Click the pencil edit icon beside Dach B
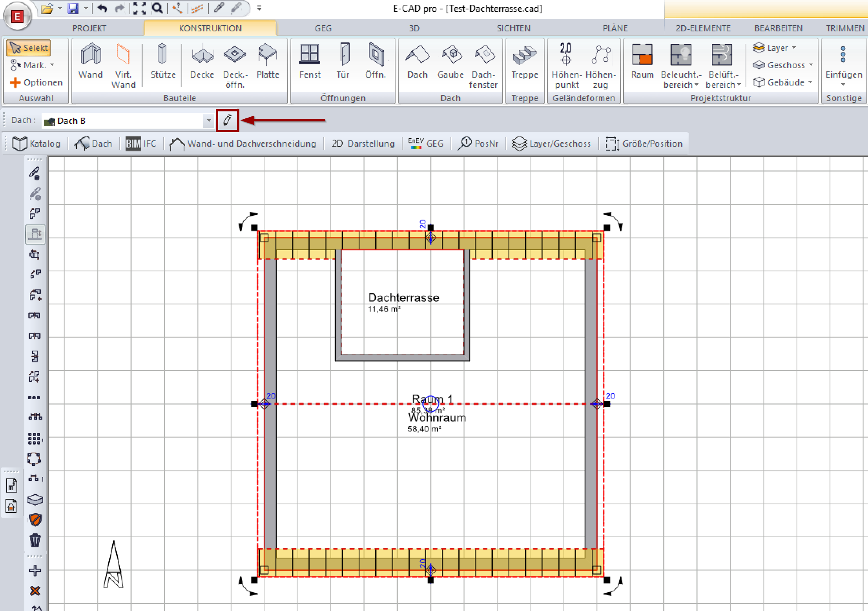The image size is (868, 611). click(x=227, y=120)
